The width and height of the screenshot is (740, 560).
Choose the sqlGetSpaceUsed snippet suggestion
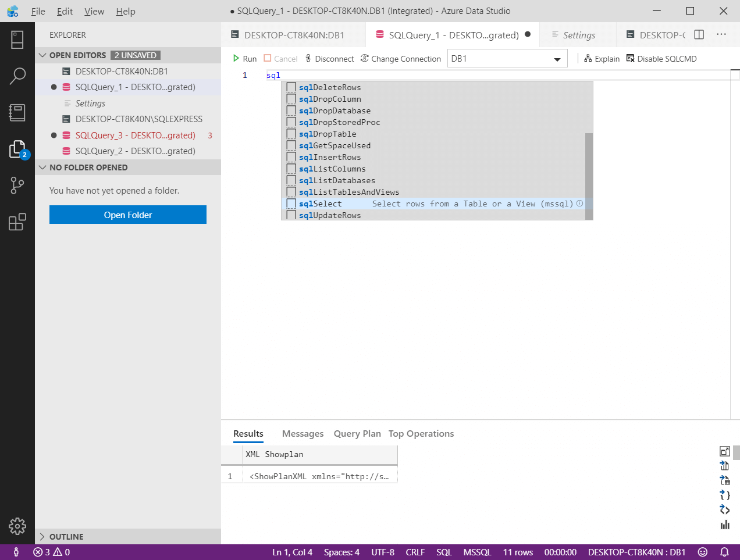(x=433, y=145)
